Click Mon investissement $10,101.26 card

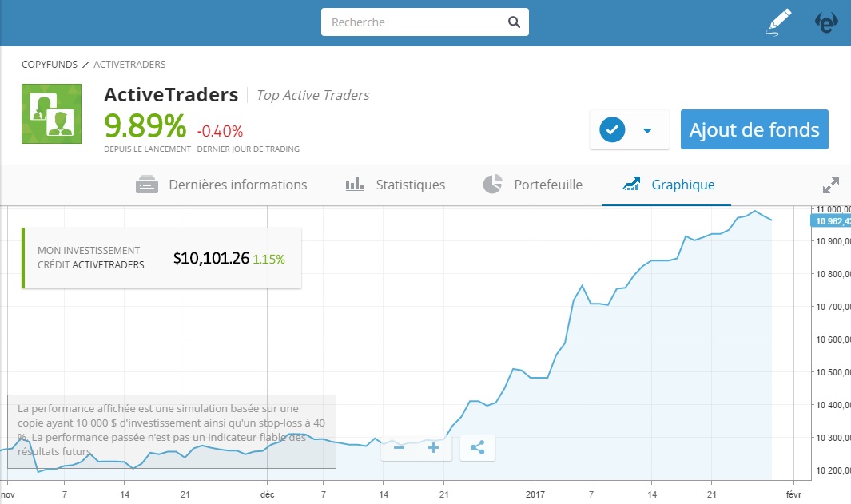click(161, 258)
